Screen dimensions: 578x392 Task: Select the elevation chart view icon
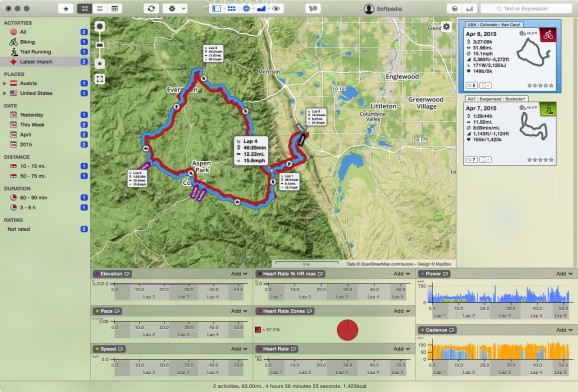point(261,8)
